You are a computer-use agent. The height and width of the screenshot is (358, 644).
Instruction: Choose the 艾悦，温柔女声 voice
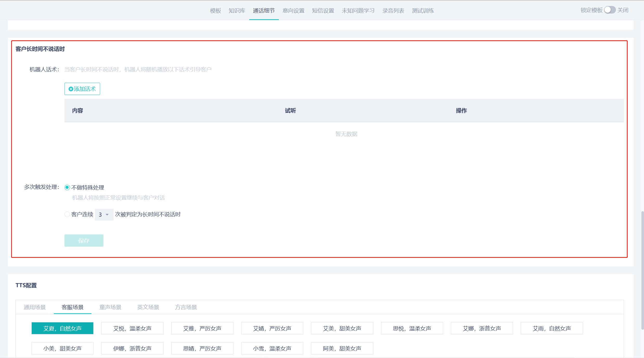click(x=132, y=328)
